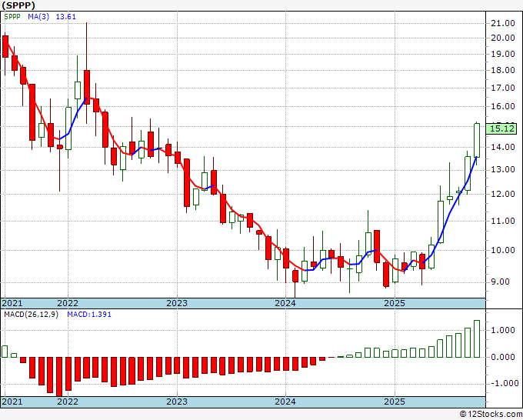Click the 11.00 price axis label
This screenshot has height=420, width=523.
tap(503, 221)
